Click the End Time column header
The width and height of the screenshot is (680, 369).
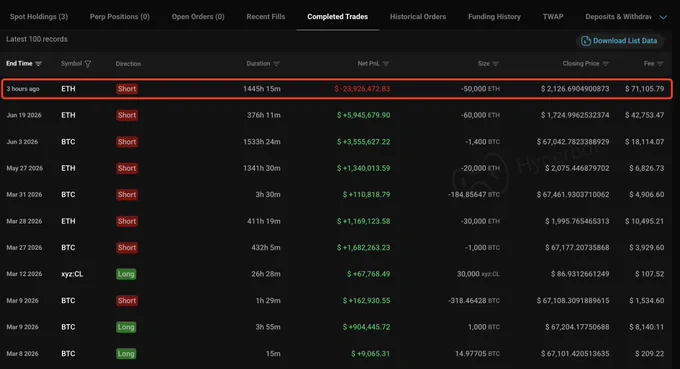coord(19,63)
